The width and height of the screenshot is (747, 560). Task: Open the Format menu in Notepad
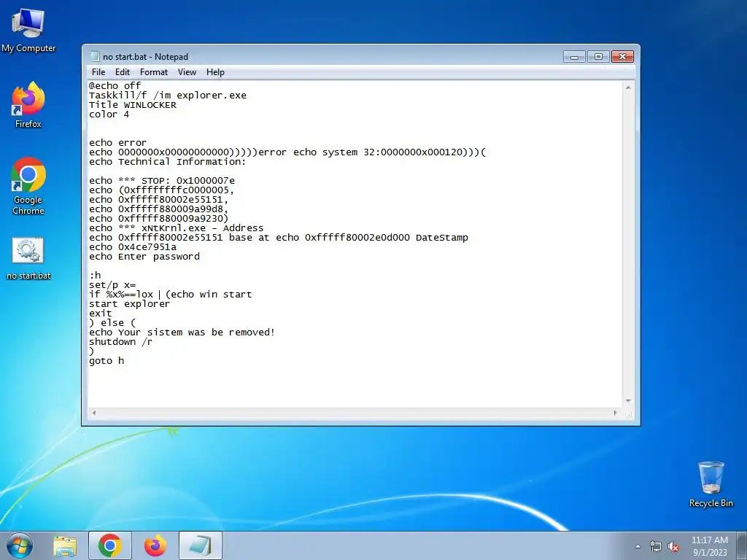pyautogui.click(x=154, y=72)
